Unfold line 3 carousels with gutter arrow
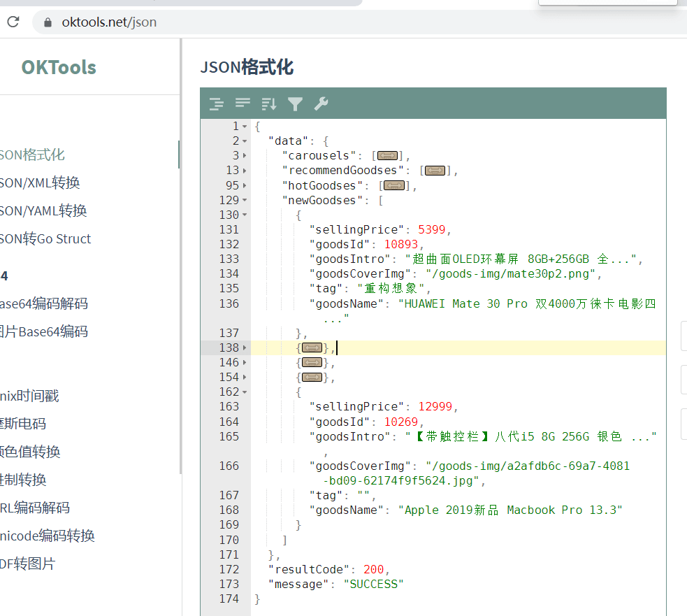 (245, 156)
